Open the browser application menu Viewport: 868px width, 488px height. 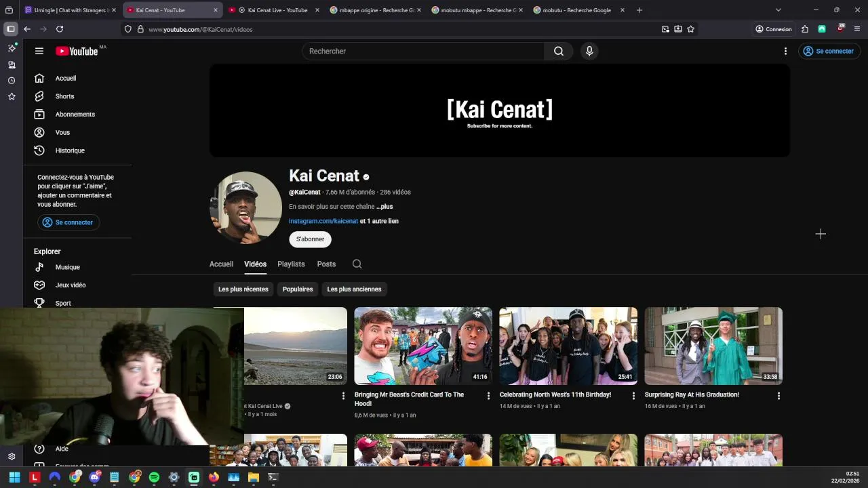[857, 29]
